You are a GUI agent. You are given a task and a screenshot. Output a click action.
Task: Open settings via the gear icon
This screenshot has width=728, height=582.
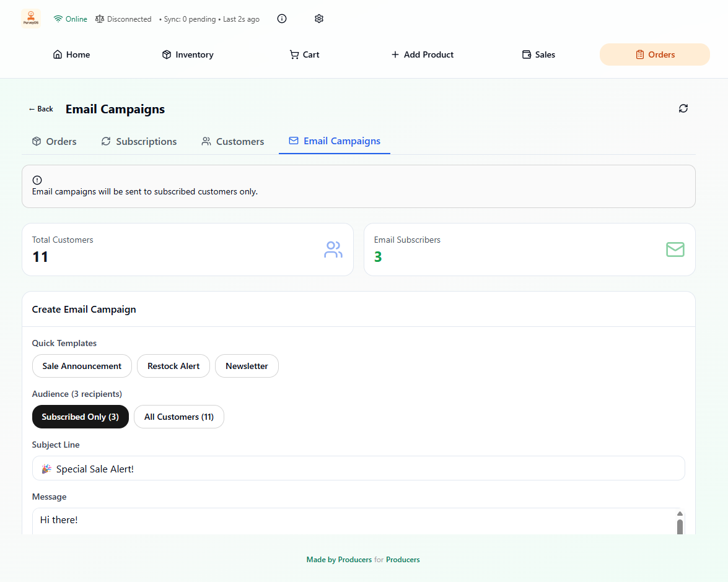point(319,19)
